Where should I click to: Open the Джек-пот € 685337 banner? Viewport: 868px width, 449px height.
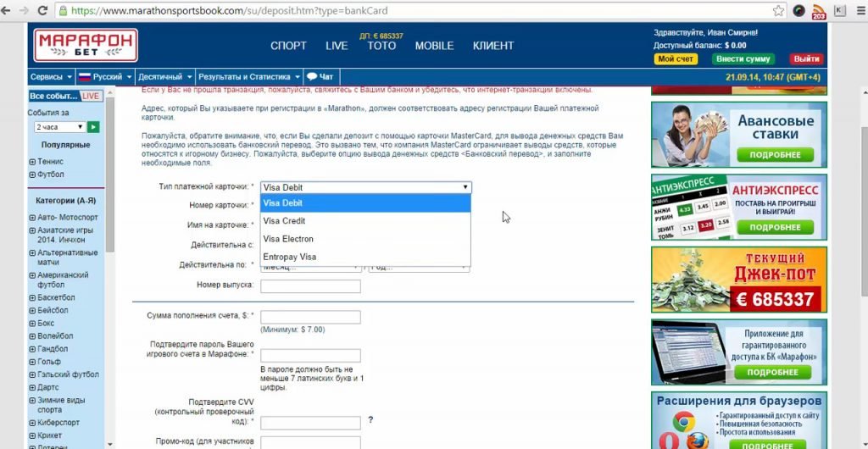coord(739,280)
